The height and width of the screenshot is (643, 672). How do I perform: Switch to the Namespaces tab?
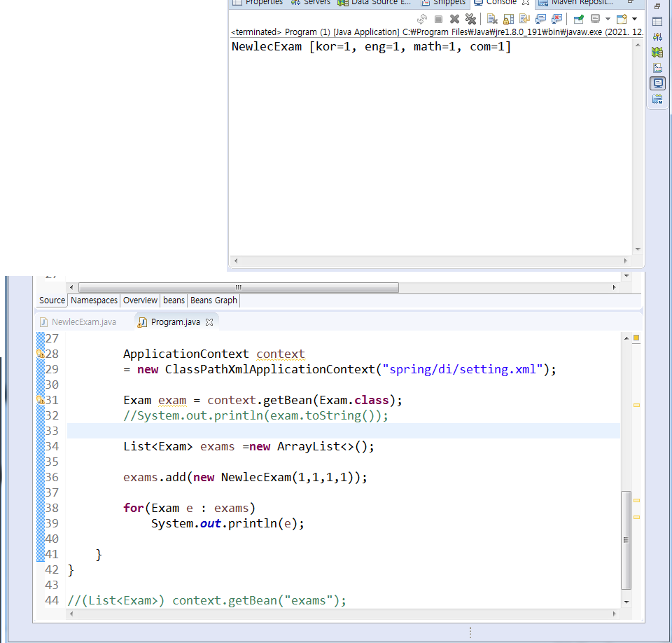[x=94, y=300]
